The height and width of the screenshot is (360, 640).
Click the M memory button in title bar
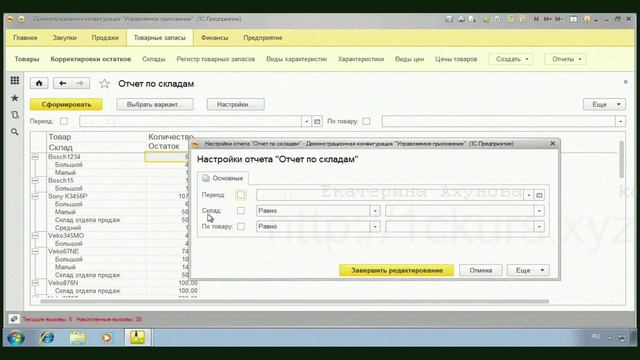536,19
